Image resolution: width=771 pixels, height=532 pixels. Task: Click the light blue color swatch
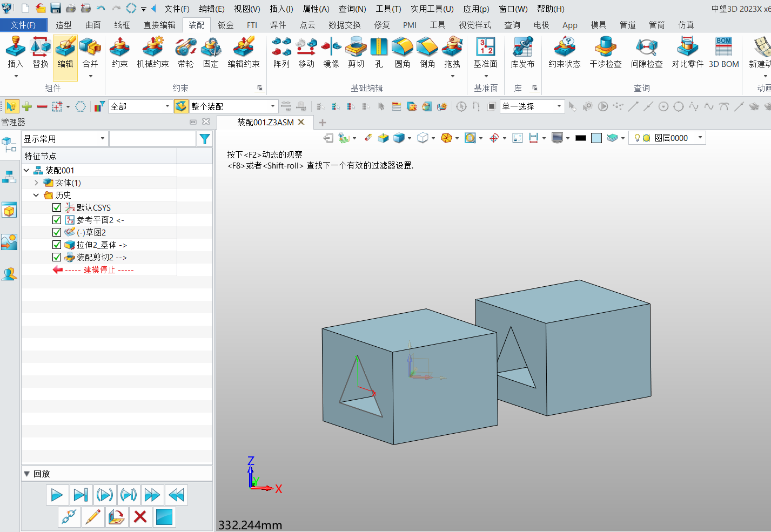596,138
